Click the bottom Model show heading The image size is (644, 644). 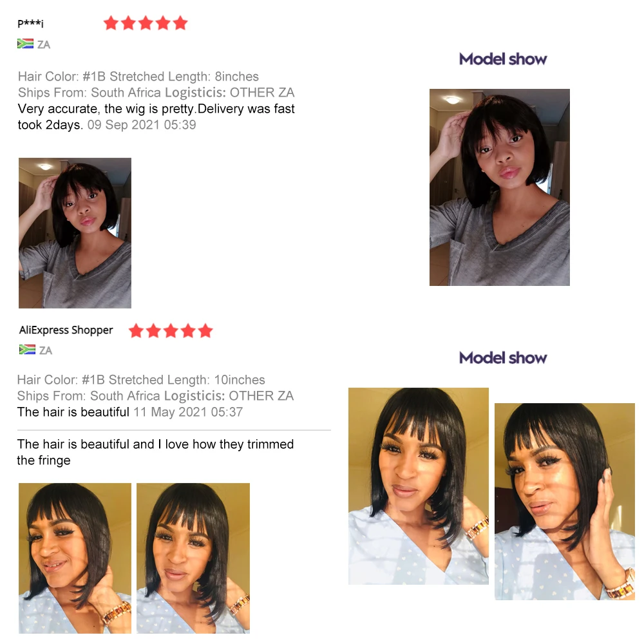pos(503,357)
